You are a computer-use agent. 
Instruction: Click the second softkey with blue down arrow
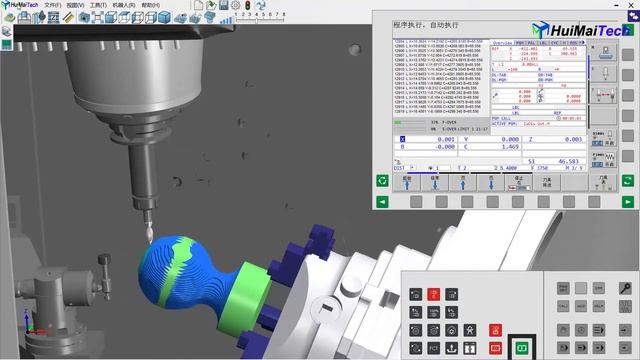435,182
